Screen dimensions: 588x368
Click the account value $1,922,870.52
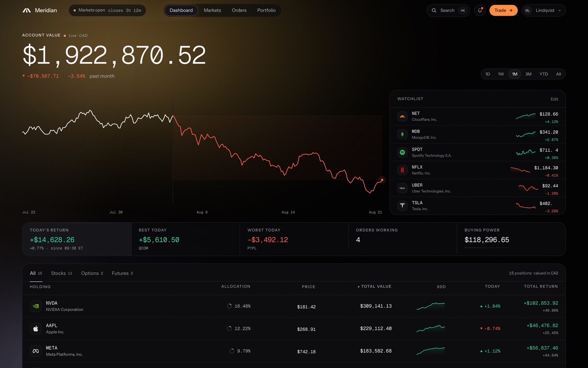114,55
